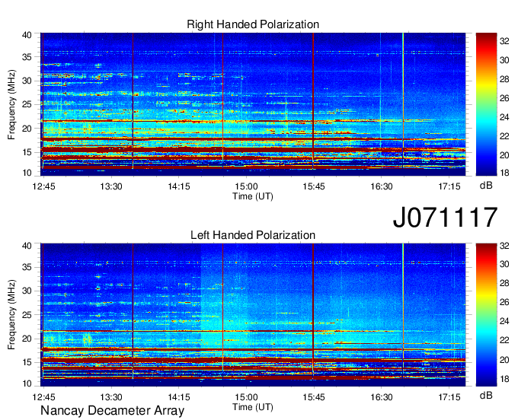Click the 35 MHz tick on the upper plot
The width and height of the screenshot is (518, 420).
point(27,57)
